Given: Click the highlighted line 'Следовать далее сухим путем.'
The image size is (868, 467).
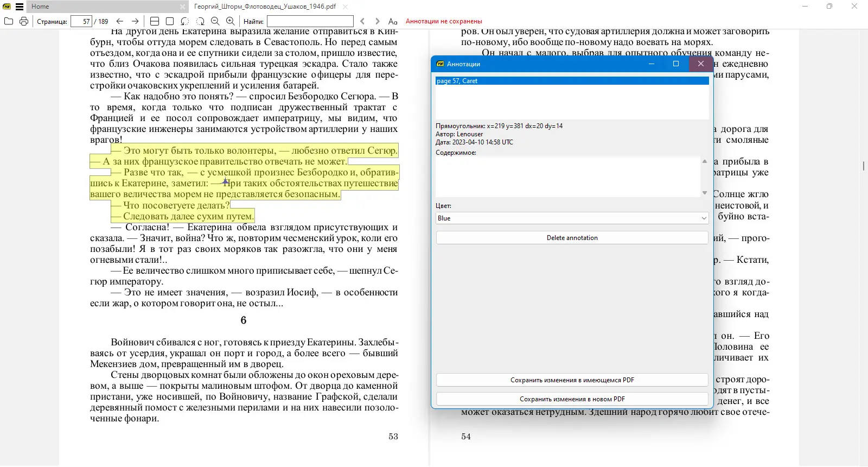Looking at the screenshot, I should 182,216.
